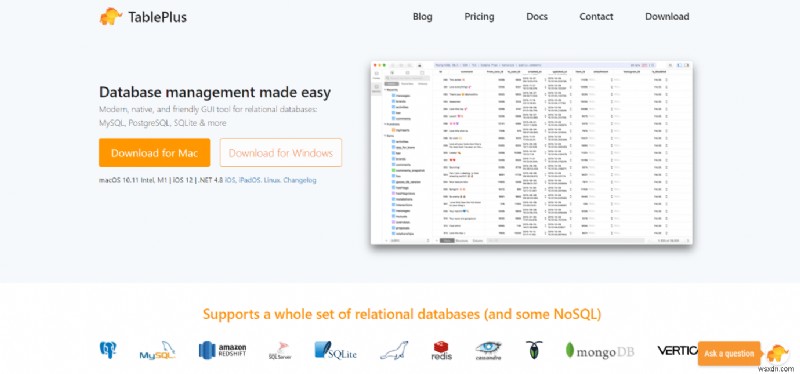Open Download in the top navigation
The image size is (800, 374).
667,17
